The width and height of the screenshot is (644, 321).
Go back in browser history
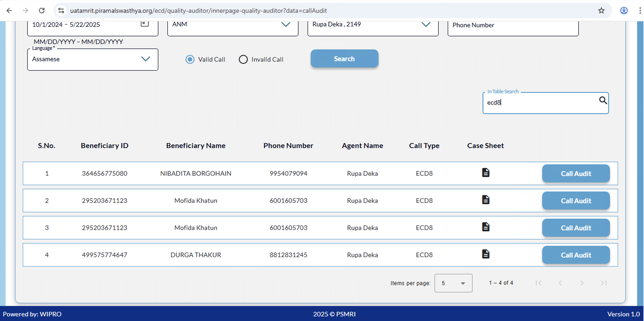pos(9,10)
